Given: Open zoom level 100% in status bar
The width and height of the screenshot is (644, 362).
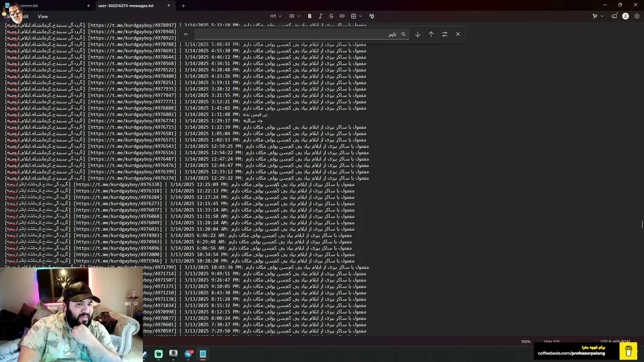Looking at the screenshot, I should point(526,341).
